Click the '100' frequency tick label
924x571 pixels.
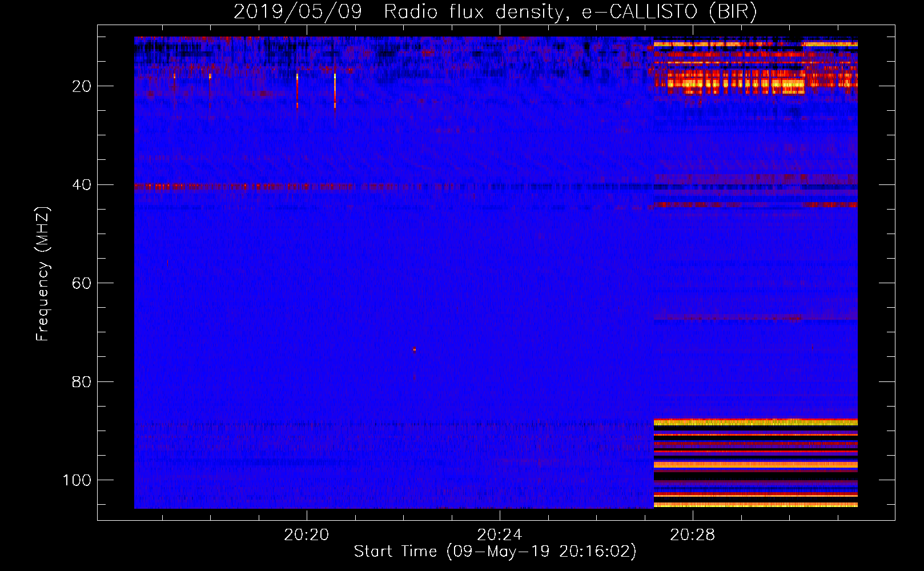click(x=77, y=480)
